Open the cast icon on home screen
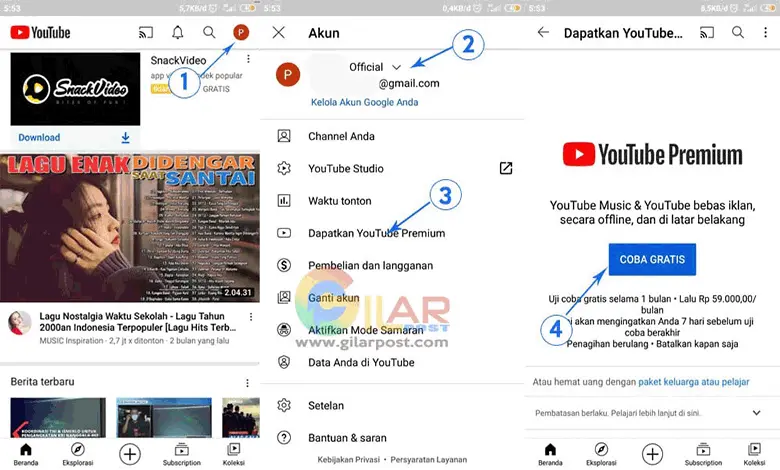 coord(146,33)
